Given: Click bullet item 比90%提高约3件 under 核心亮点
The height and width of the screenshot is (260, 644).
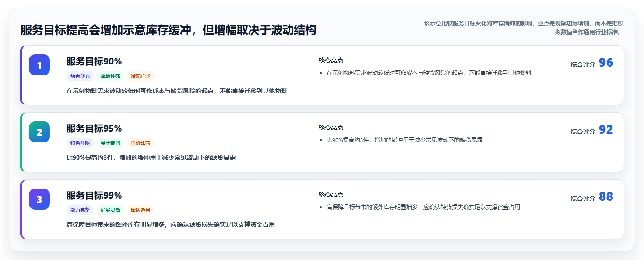Looking at the screenshot, I should pos(405,140).
